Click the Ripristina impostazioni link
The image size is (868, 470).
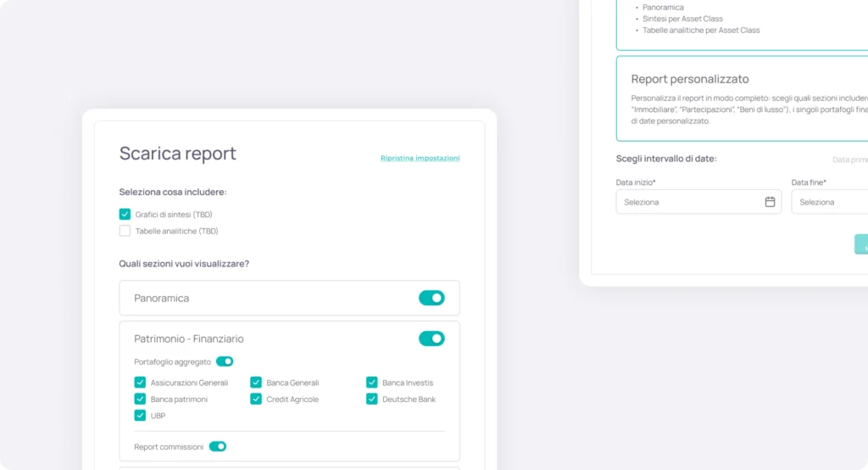420,158
